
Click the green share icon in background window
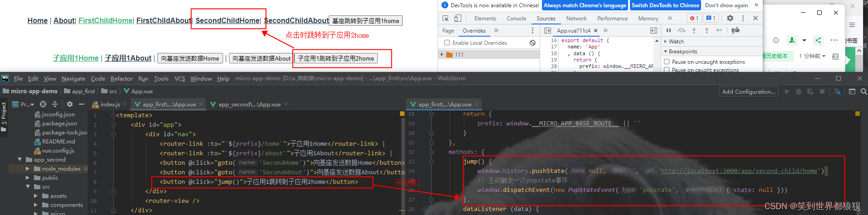point(818,40)
